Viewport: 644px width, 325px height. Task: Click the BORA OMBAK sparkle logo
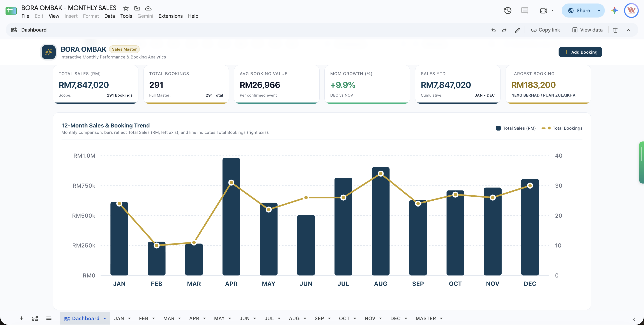click(x=48, y=52)
